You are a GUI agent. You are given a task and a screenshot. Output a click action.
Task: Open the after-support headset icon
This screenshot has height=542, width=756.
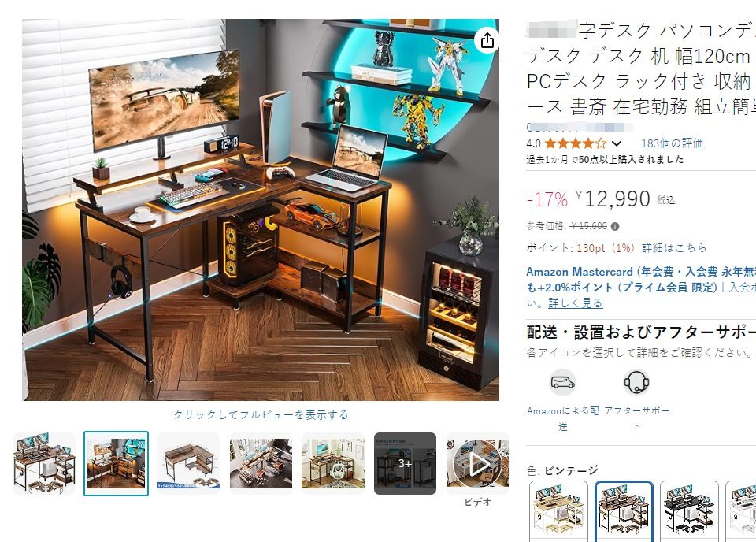tap(636, 383)
